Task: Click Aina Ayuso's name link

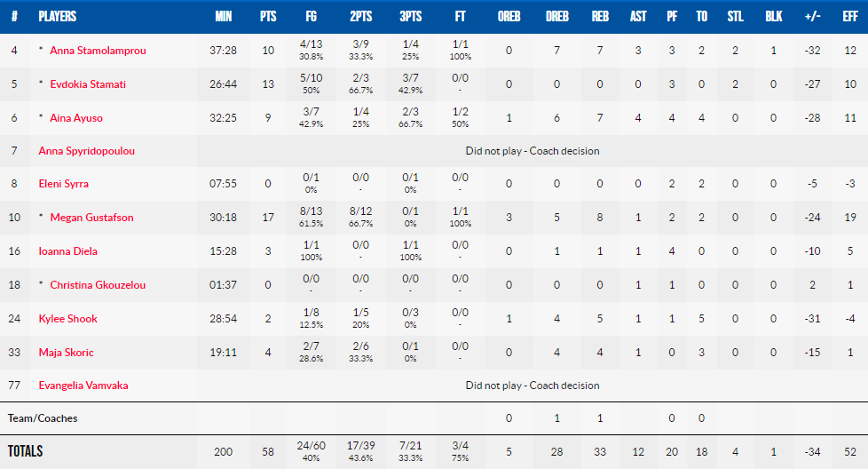Action: click(76, 118)
